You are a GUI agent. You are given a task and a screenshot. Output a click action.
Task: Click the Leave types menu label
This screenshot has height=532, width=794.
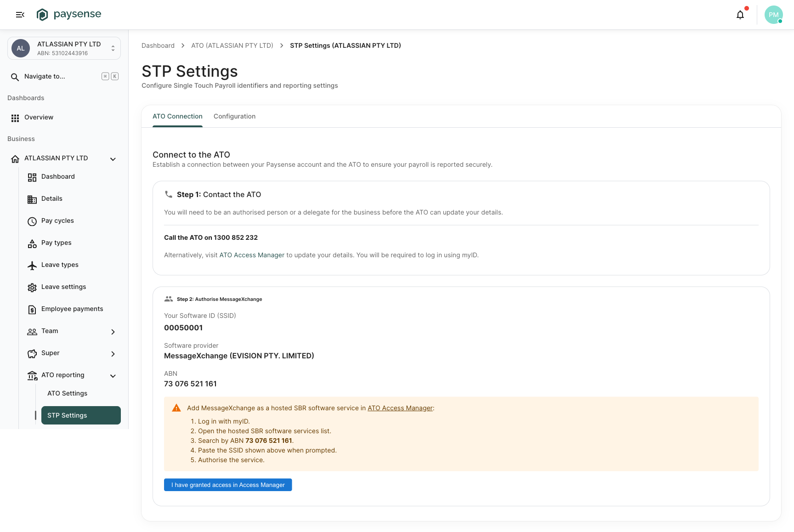(x=60, y=265)
